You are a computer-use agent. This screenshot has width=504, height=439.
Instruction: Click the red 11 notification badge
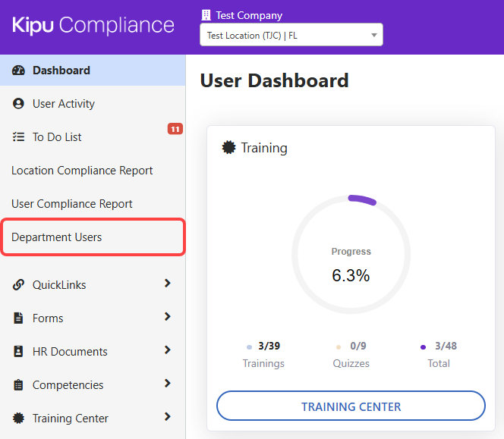(175, 129)
